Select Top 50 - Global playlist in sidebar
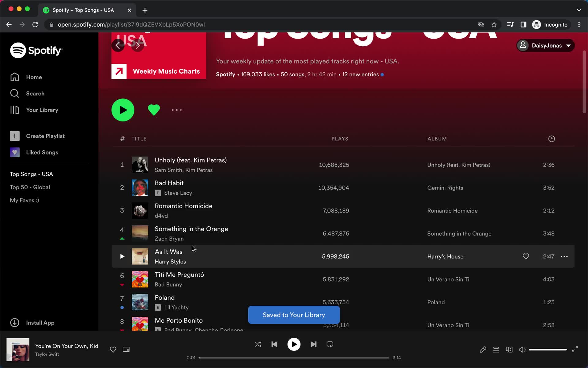The width and height of the screenshot is (588, 368). click(30, 187)
